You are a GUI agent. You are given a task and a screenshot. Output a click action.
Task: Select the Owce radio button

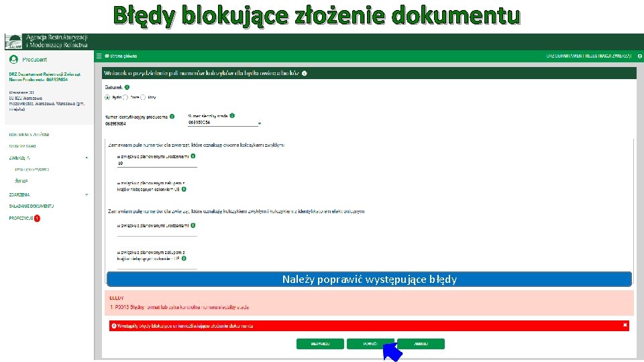point(125,98)
